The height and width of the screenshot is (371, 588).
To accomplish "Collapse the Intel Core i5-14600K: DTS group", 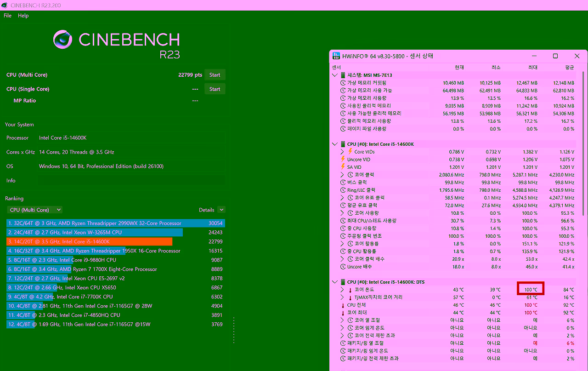I will pos(334,282).
